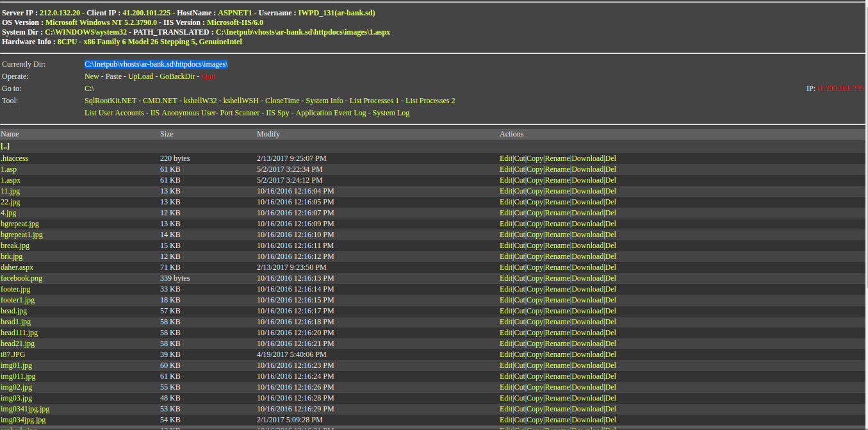Viewport: 868px width, 430px height.
Task: Cut footer.jpg
Action: (x=519, y=289)
